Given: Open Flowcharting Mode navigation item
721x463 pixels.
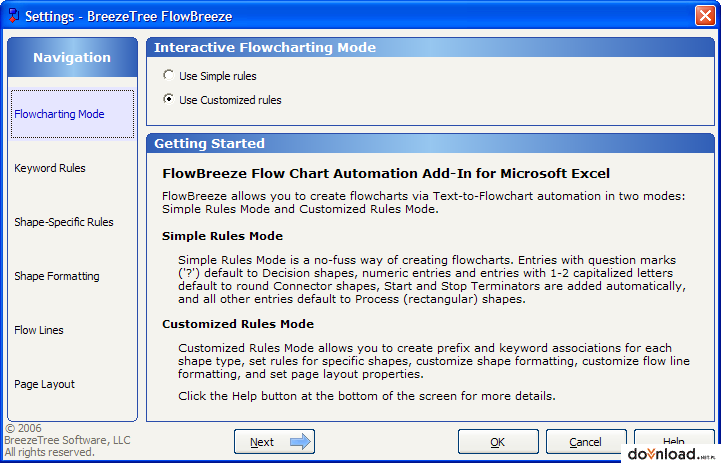Looking at the screenshot, I should coord(73,114).
